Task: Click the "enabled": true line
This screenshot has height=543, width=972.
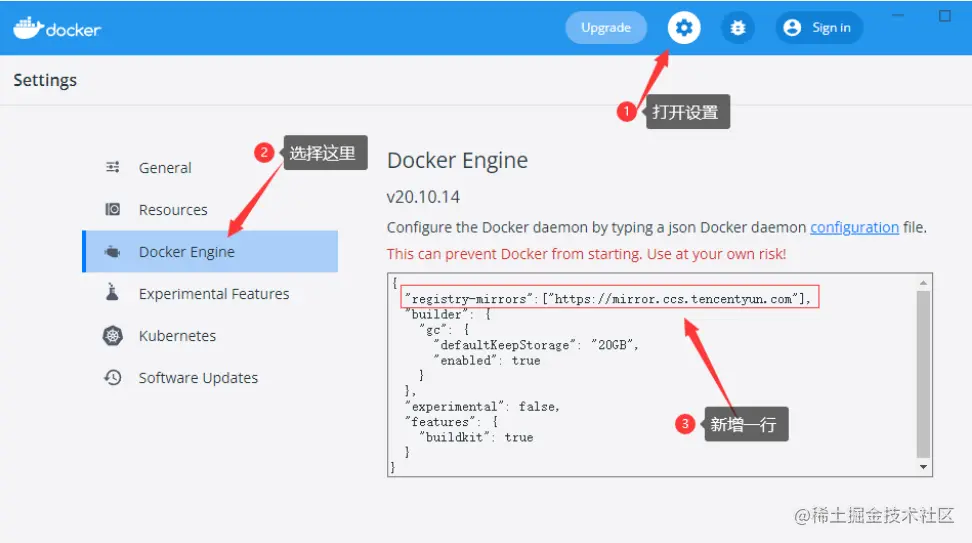Action: click(x=487, y=360)
